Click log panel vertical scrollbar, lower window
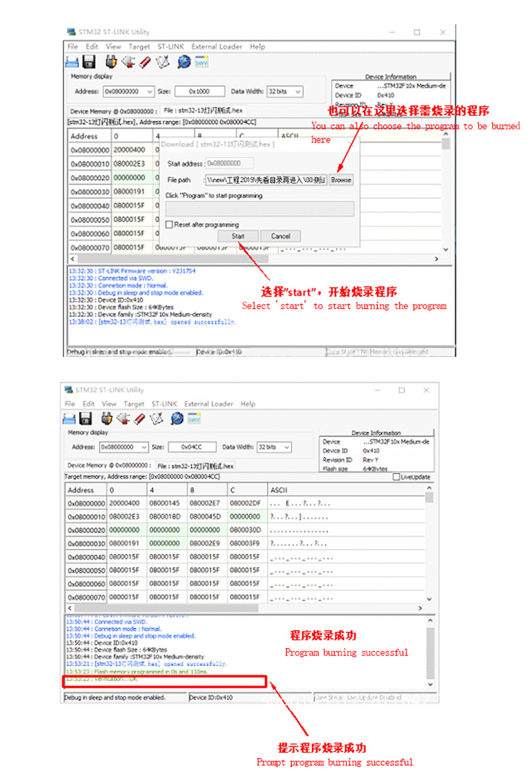The width and height of the screenshot is (532, 781). click(x=430, y=652)
